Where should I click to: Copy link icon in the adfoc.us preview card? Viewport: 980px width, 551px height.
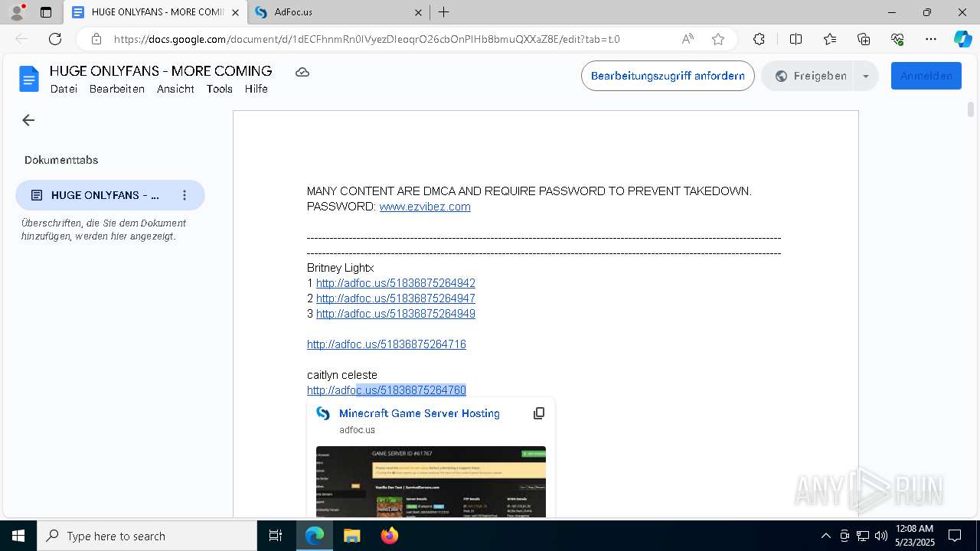pos(539,413)
